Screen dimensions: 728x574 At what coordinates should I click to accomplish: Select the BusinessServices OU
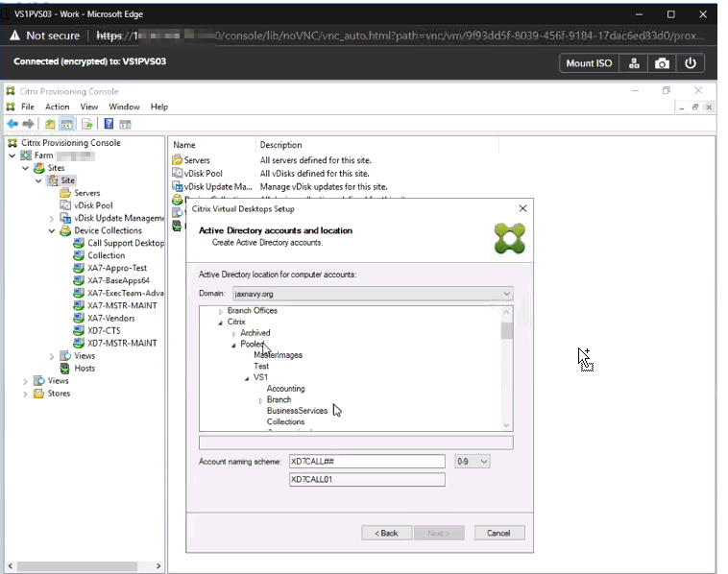[297, 411]
